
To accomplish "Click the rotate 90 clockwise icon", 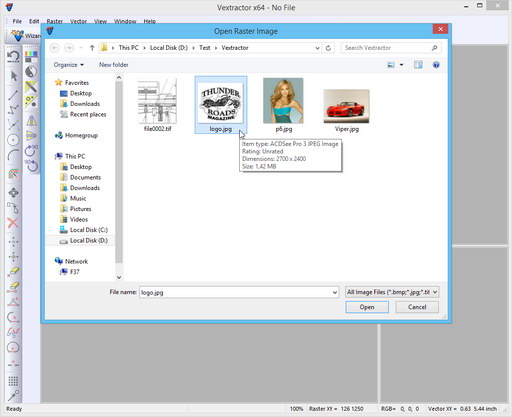I will click(x=31, y=151).
